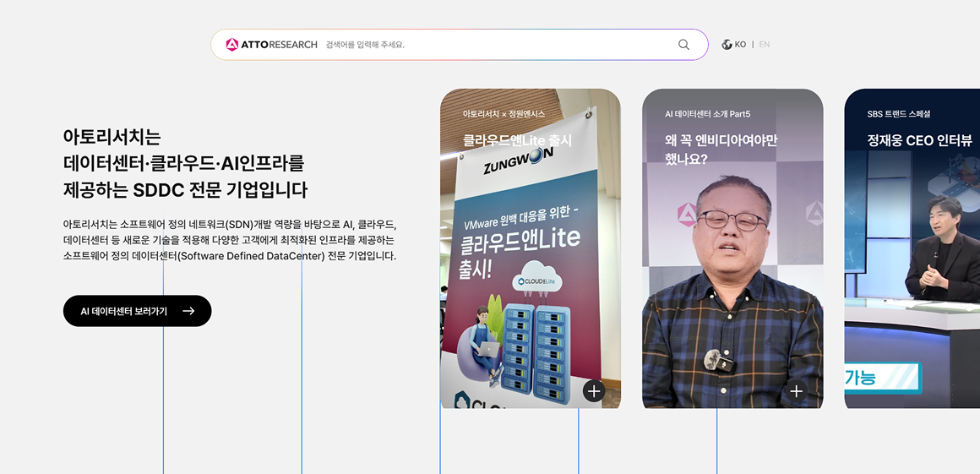
Task: Click the globe language icon
Action: click(x=727, y=45)
